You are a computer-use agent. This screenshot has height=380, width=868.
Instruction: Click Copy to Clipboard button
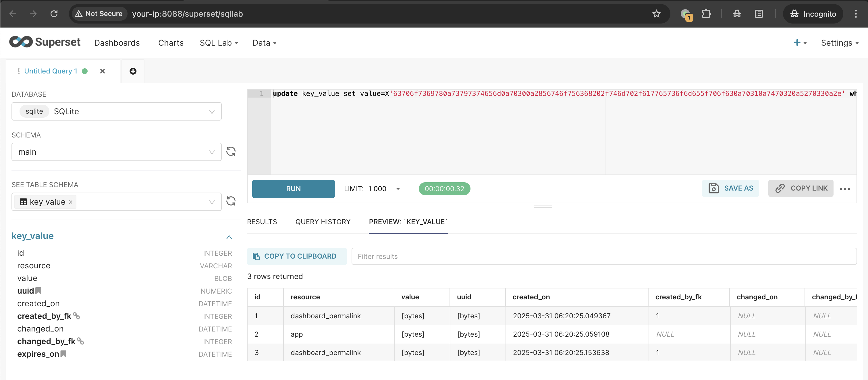click(296, 256)
